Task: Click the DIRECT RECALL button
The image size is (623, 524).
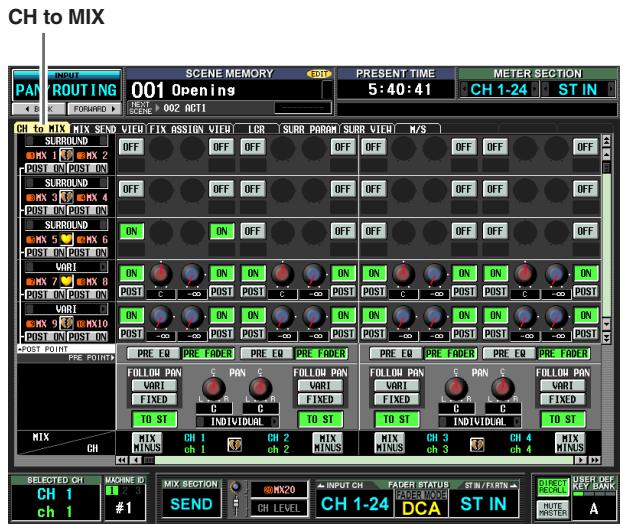Action: [x=553, y=487]
